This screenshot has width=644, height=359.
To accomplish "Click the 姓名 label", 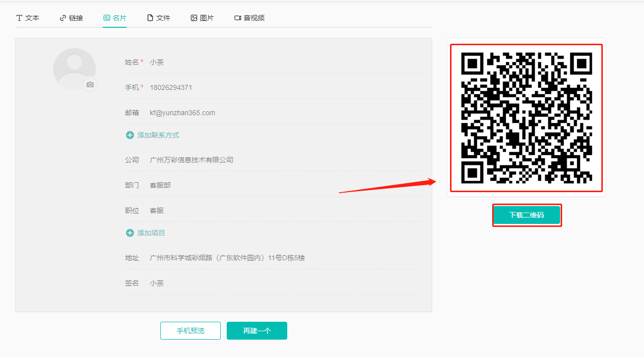I will click(132, 63).
